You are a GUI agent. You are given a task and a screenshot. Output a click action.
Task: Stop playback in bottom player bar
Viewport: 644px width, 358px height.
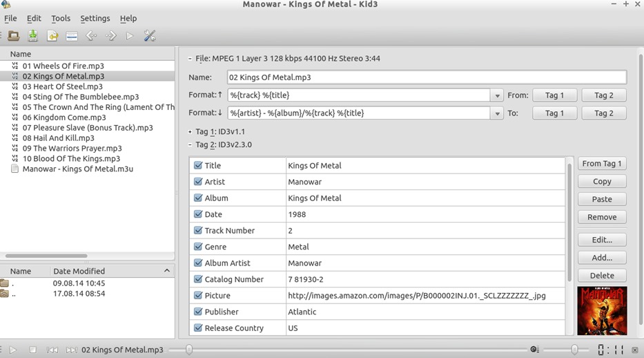(33, 350)
